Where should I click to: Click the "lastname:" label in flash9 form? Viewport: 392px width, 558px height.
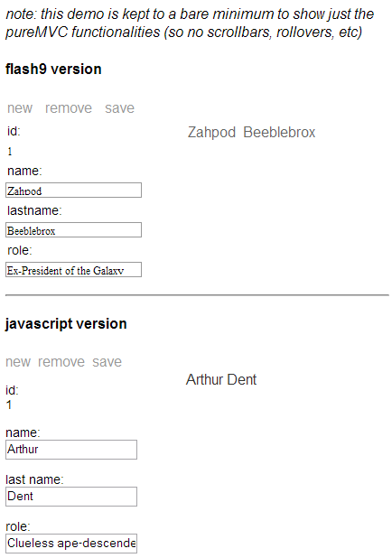point(34,210)
